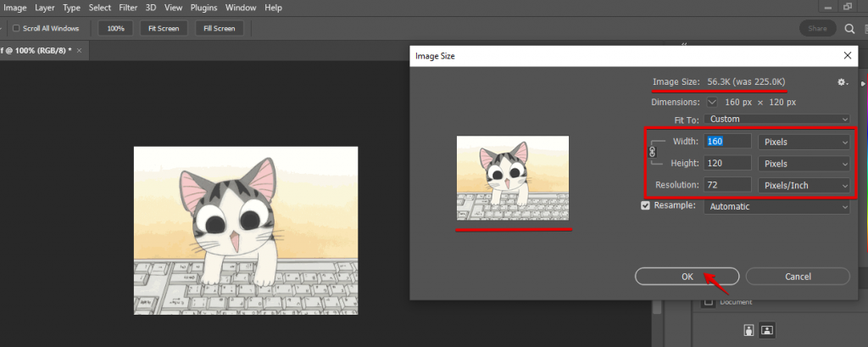Viewport: 868px width, 347px height.
Task: Click the Image Size settings gear icon
Action: point(842,82)
